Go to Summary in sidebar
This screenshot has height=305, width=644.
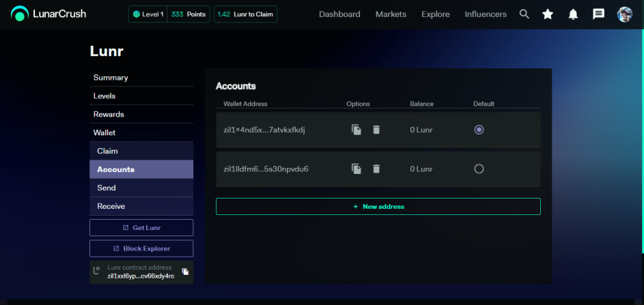coord(141,78)
